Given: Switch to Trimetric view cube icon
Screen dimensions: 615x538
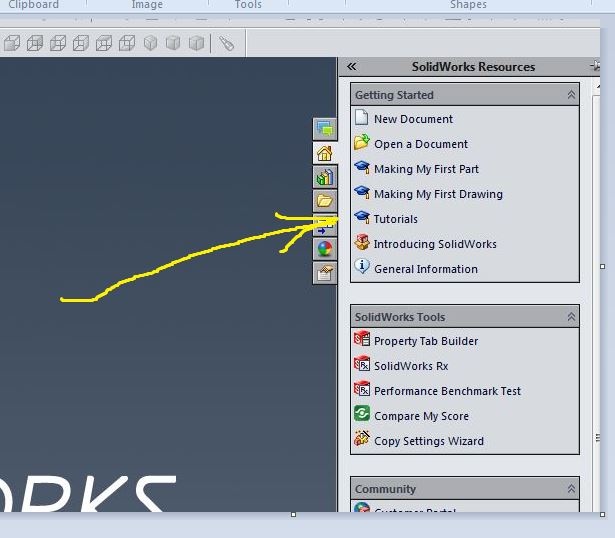Looking at the screenshot, I should [x=173, y=43].
